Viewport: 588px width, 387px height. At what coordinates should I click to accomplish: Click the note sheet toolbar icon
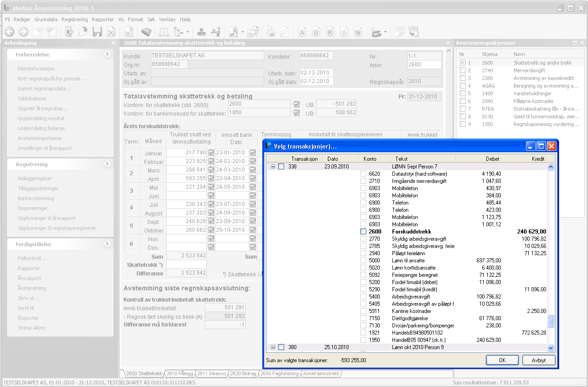pyautogui.click(x=233, y=32)
